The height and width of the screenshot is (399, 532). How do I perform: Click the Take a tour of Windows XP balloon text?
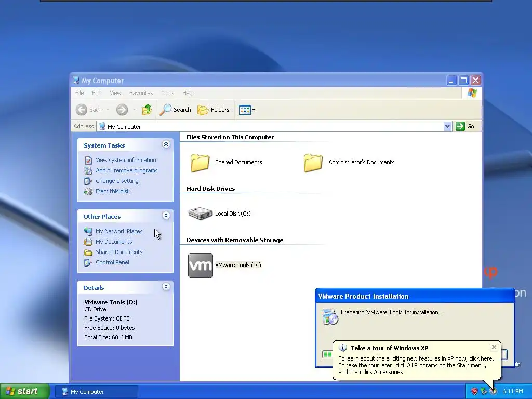[x=390, y=348]
